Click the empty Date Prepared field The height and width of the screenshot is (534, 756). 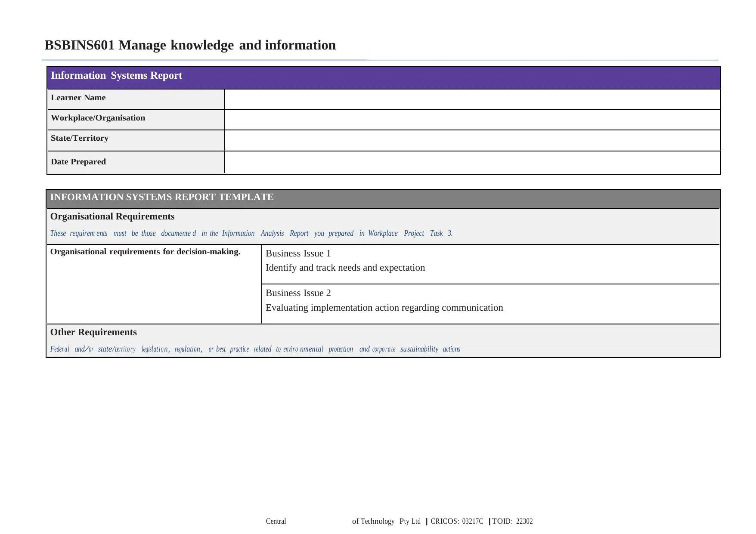(472, 163)
